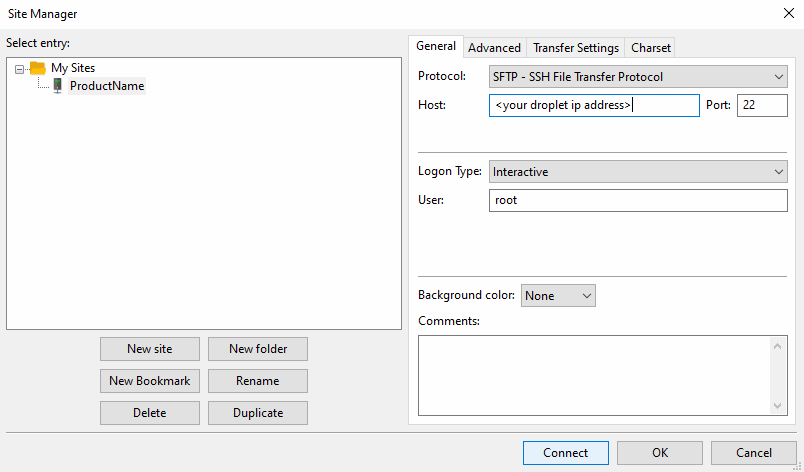Click the My Sites folder icon
Screen dimensions: 804x472
pos(38,68)
